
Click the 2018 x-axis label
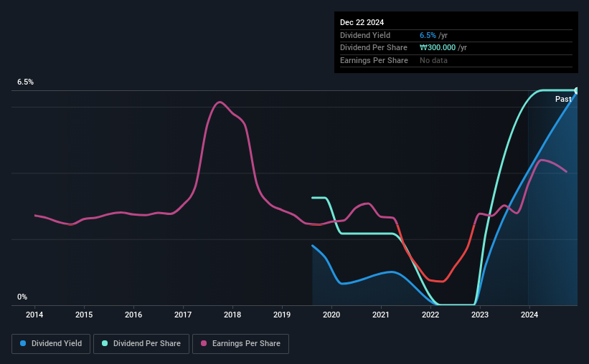tap(232, 315)
